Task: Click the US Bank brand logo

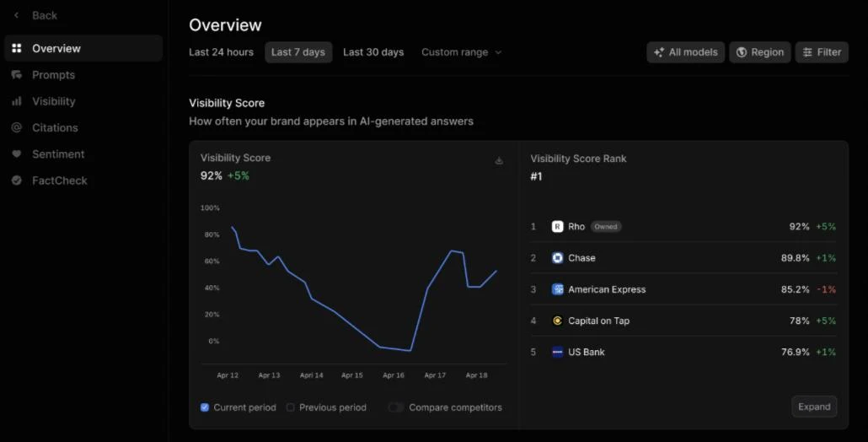Action: 557,353
